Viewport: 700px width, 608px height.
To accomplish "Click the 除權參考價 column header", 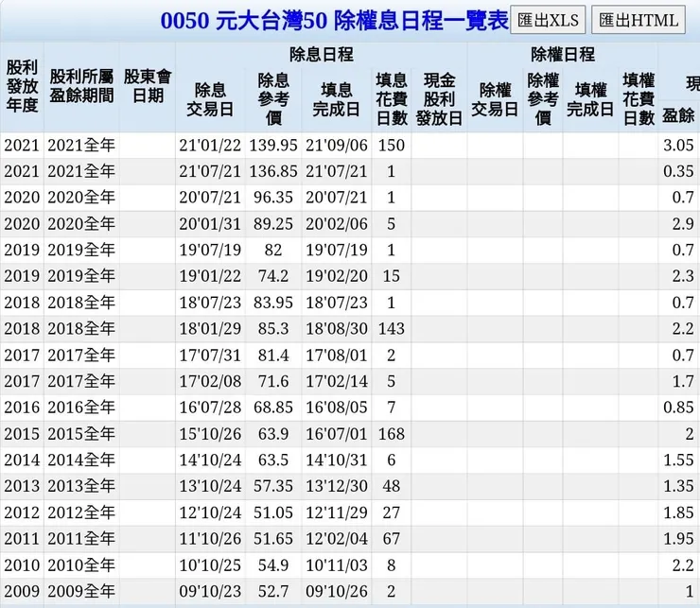I will (543, 99).
